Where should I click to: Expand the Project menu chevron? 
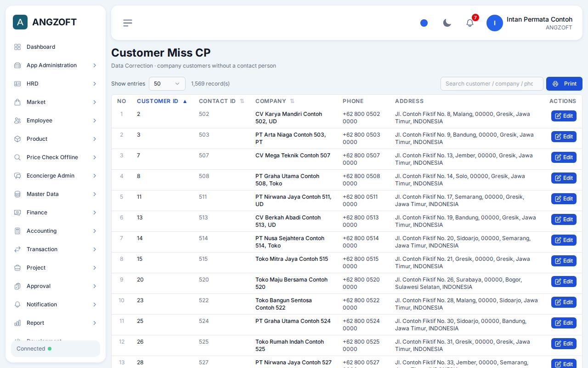95,268
